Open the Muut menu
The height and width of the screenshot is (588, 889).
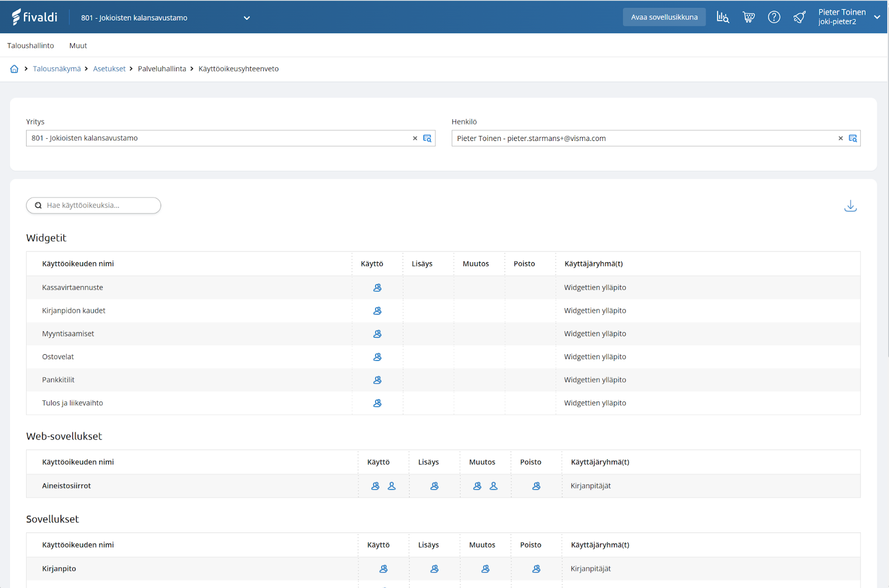coord(78,46)
